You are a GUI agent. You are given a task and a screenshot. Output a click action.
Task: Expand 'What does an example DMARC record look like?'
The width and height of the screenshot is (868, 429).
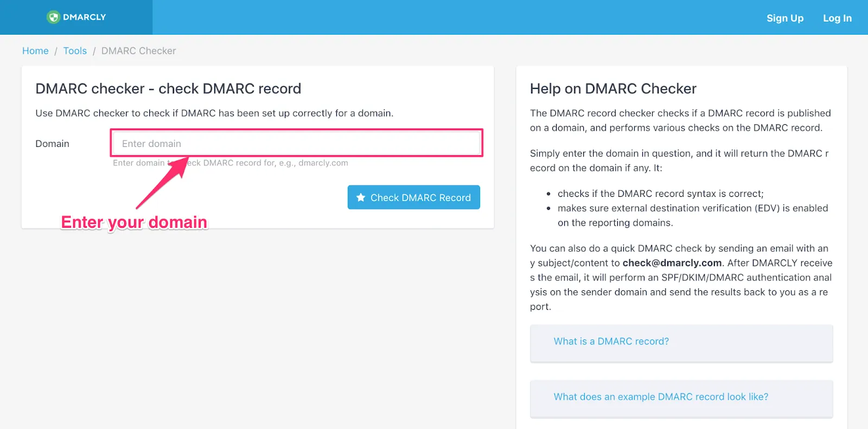point(681,398)
